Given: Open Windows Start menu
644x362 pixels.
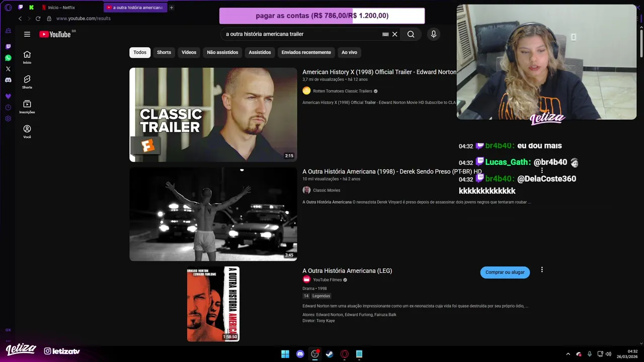Looking at the screenshot, I should pyautogui.click(x=285, y=354).
